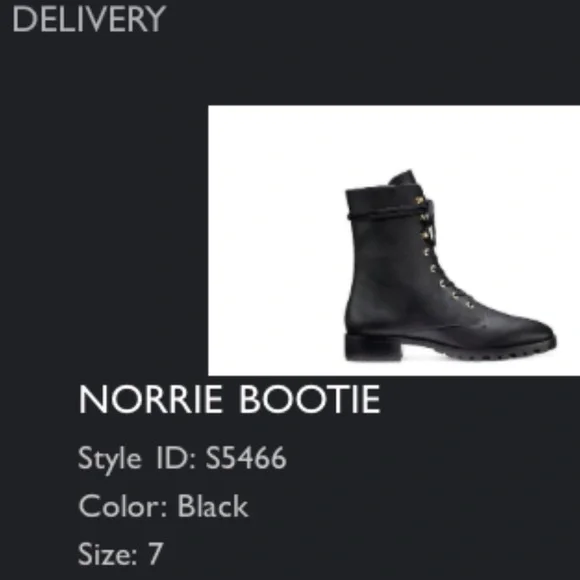580x580 pixels.
Task: Click the Style ID label text
Action: (137, 458)
